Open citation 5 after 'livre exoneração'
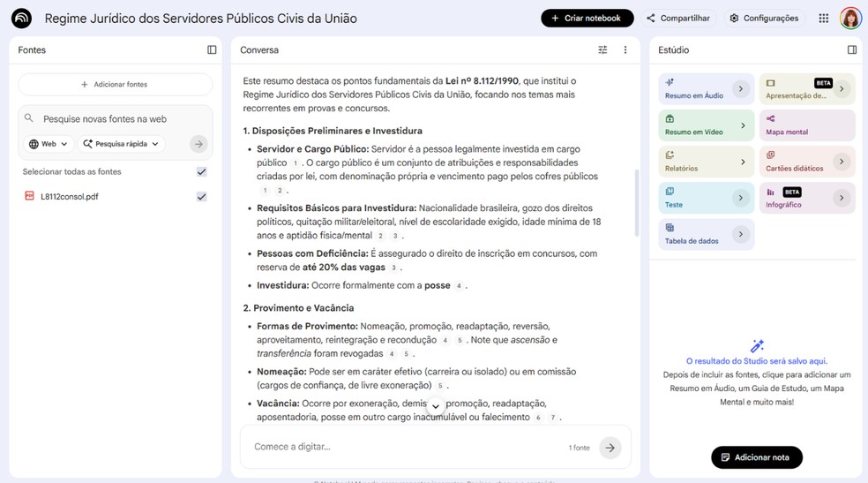Screen dimensions: 868x483 (x=440, y=386)
